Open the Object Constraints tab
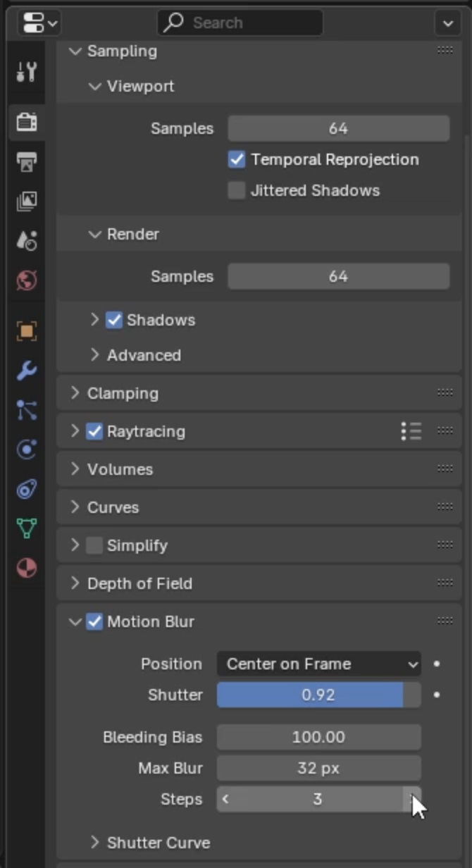The height and width of the screenshot is (868, 472). coord(26,489)
